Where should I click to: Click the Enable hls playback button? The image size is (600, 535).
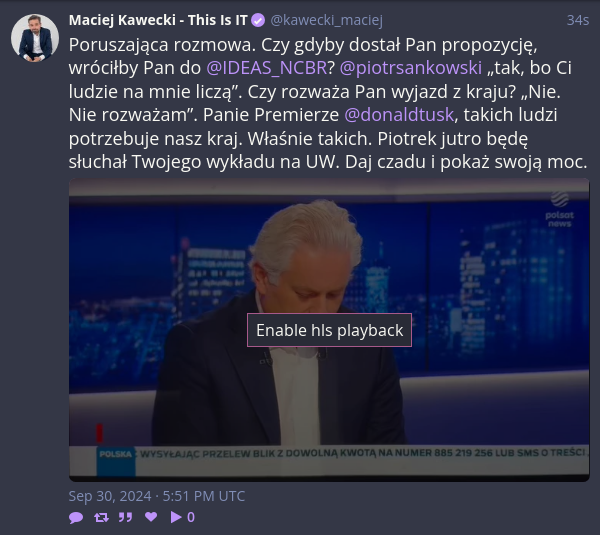(329, 330)
